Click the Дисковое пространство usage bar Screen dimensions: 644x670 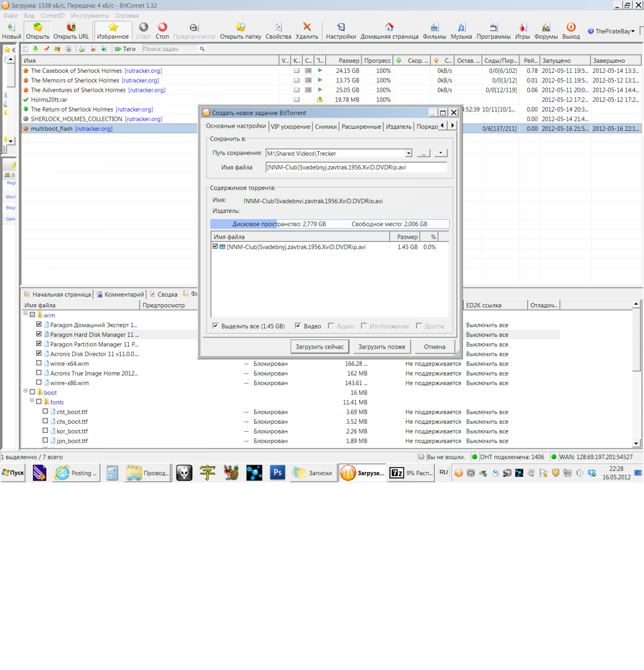330,224
